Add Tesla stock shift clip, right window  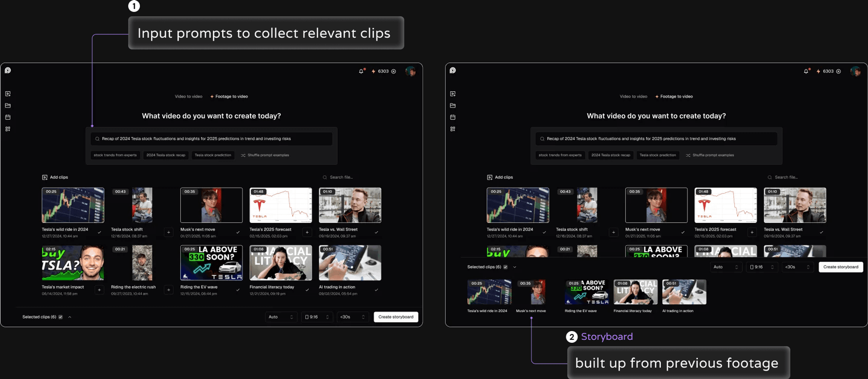pyautogui.click(x=614, y=232)
